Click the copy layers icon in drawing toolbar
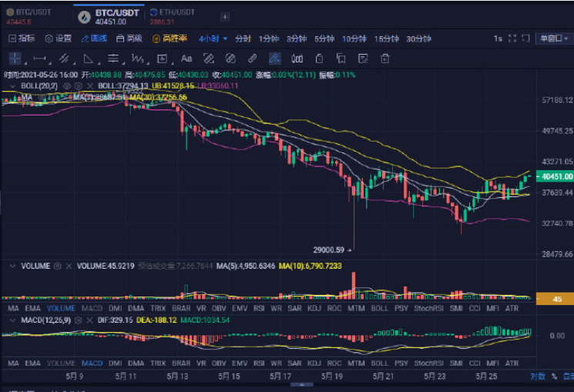 point(341,59)
